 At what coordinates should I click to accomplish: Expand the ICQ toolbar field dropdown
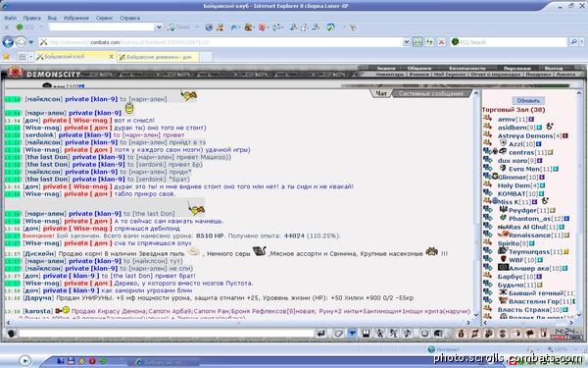(x=159, y=27)
